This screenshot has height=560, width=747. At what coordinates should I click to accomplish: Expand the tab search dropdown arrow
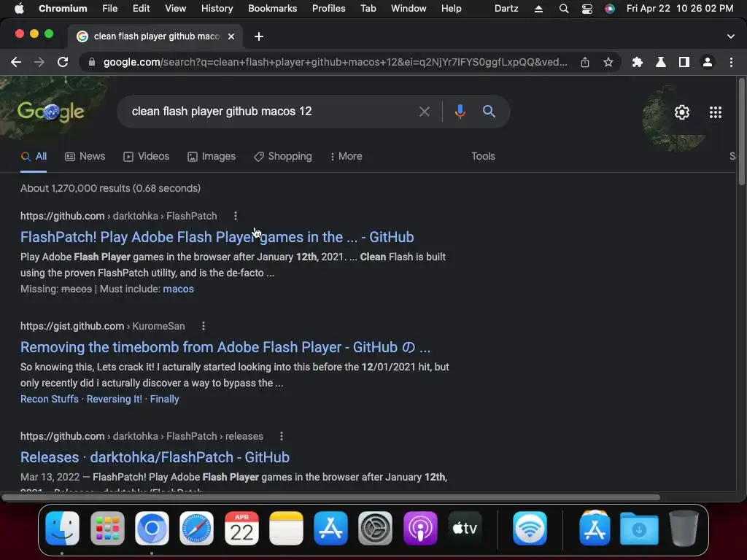[x=731, y=36]
